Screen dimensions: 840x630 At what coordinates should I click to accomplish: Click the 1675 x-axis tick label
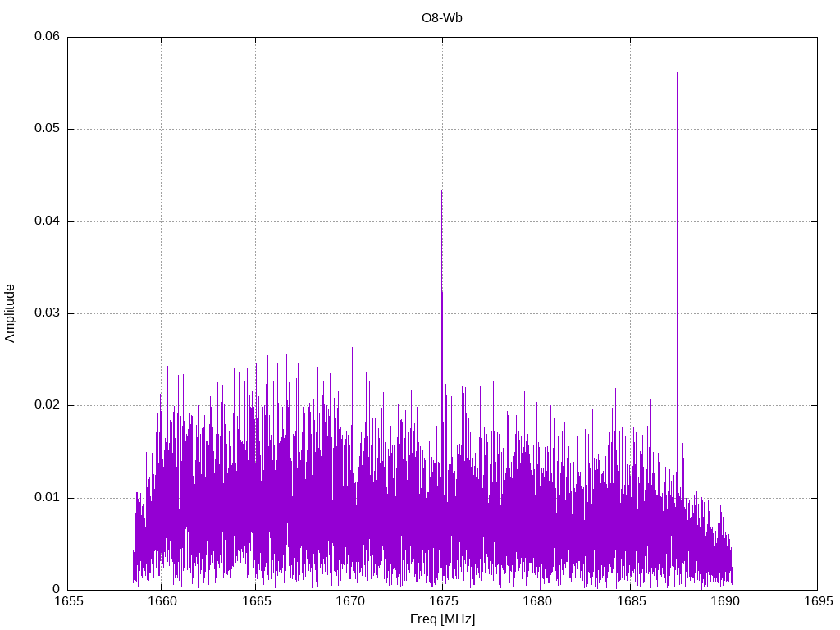pyautogui.click(x=443, y=601)
